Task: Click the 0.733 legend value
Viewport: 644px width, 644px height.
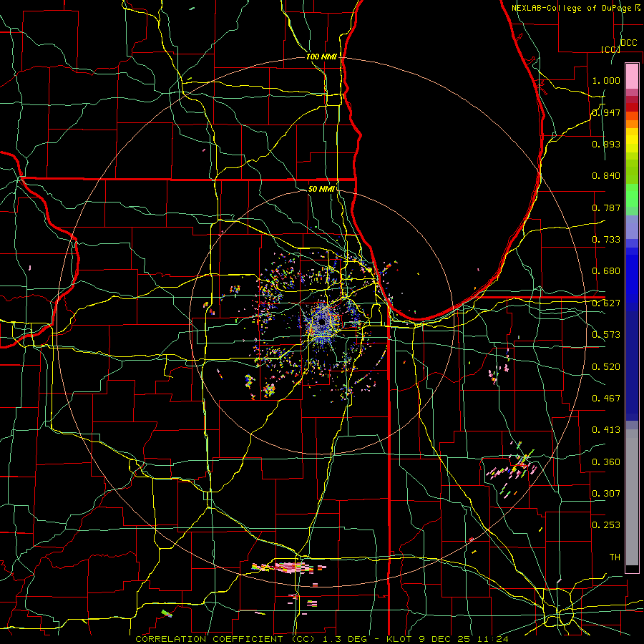Action: 606,240
